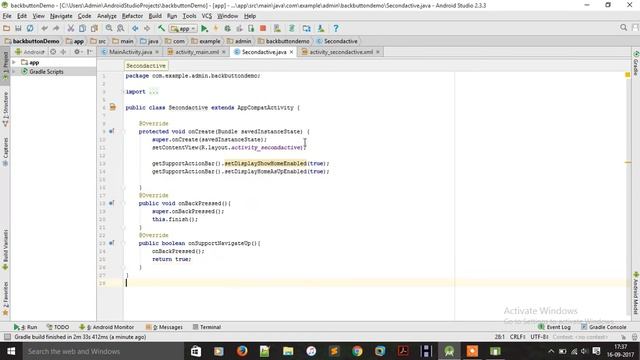Open project panel settings gear

click(77, 52)
